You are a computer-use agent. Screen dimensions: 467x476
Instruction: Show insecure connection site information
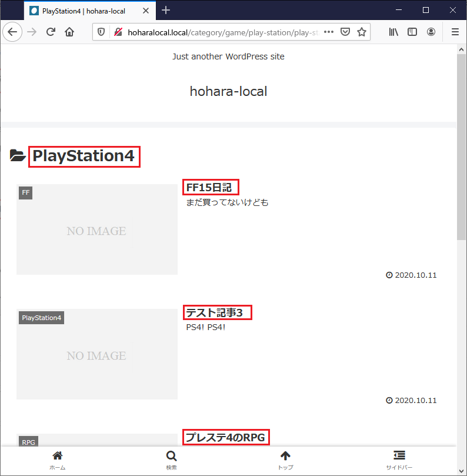coord(118,32)
